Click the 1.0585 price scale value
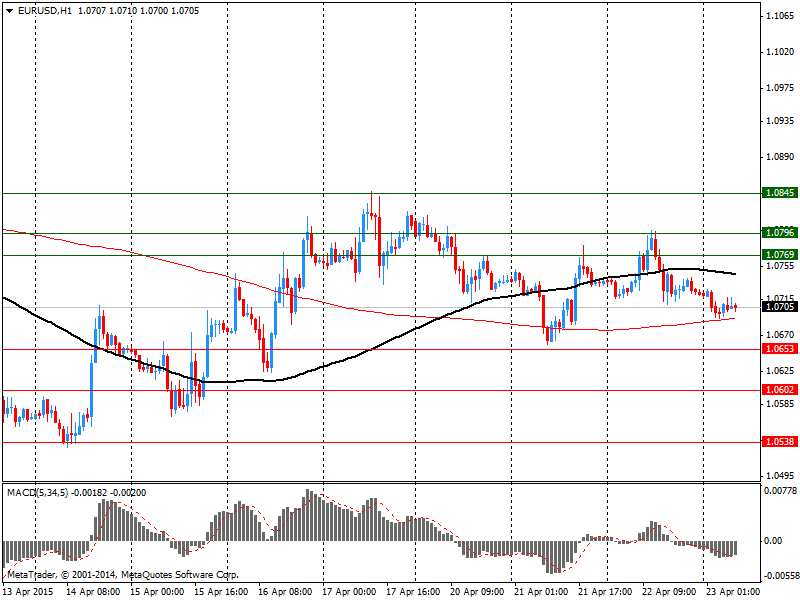This screenshot has height=600, width=800. pos(781,404)
